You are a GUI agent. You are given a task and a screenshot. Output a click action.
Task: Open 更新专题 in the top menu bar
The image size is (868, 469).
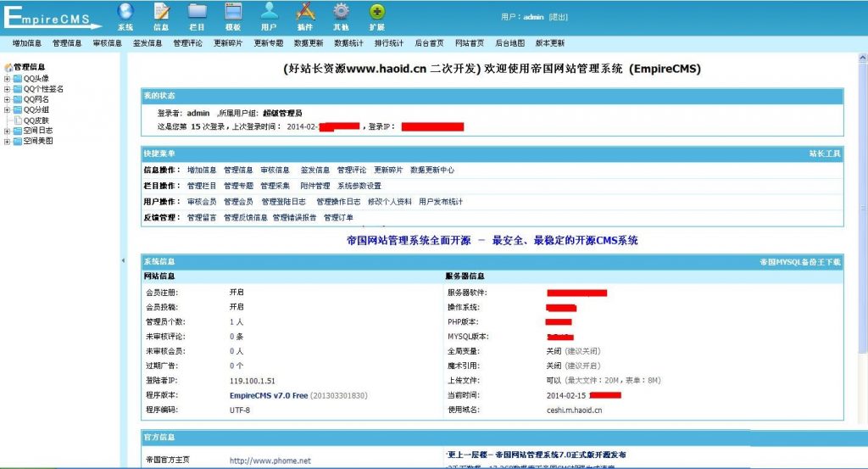point(269,43)
